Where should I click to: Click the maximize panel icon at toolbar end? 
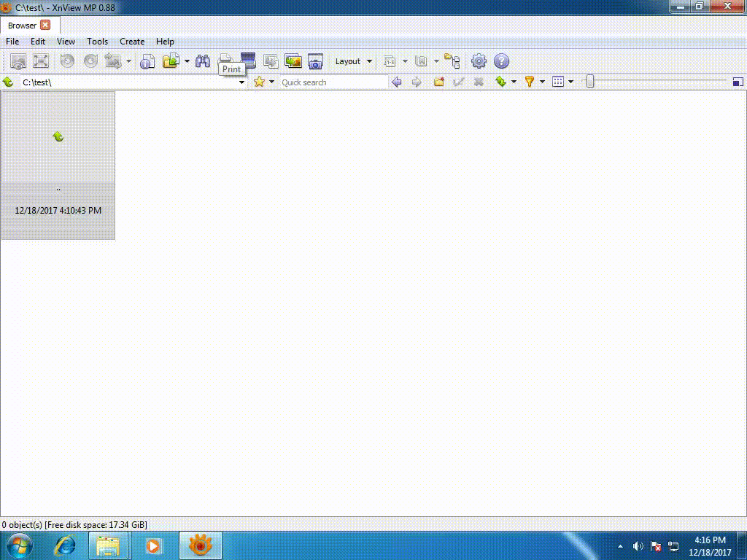(x=738, y=82)
